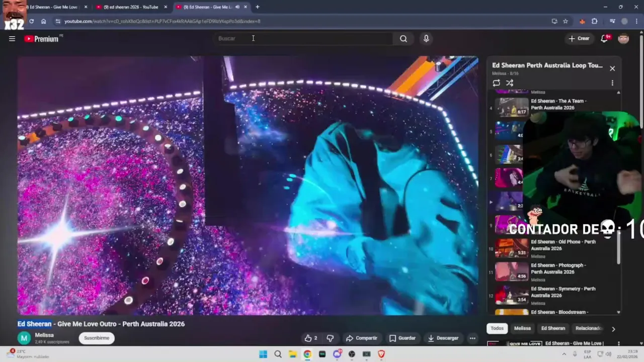644x362 pixels.
Task: Open recommended 'Ed Sheeran - Give Me Love' video
Action: [x=574, y=343]
